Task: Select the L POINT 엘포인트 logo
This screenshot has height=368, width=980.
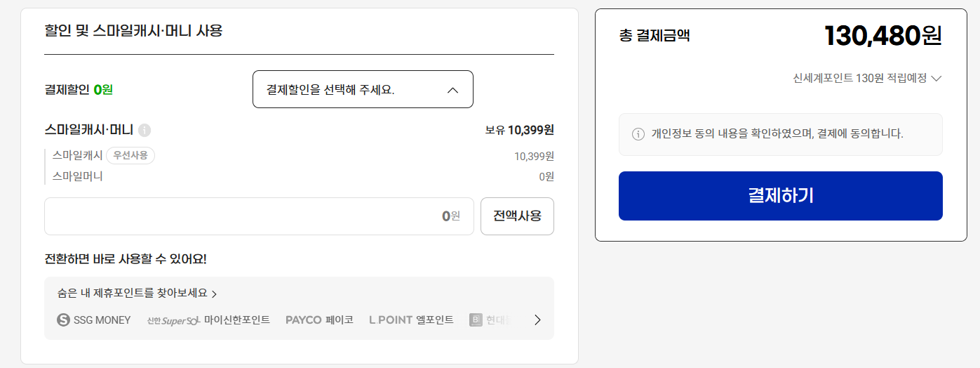Action: tap(411, 320)
